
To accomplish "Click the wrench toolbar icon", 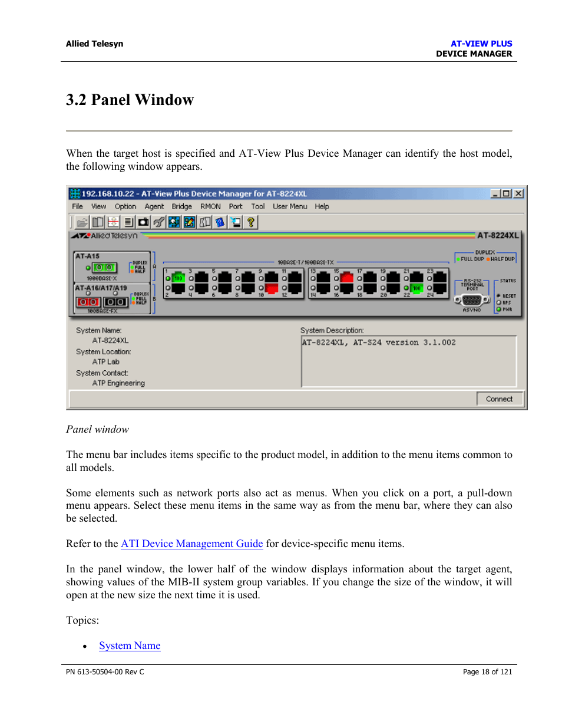I will coord(158,222).
